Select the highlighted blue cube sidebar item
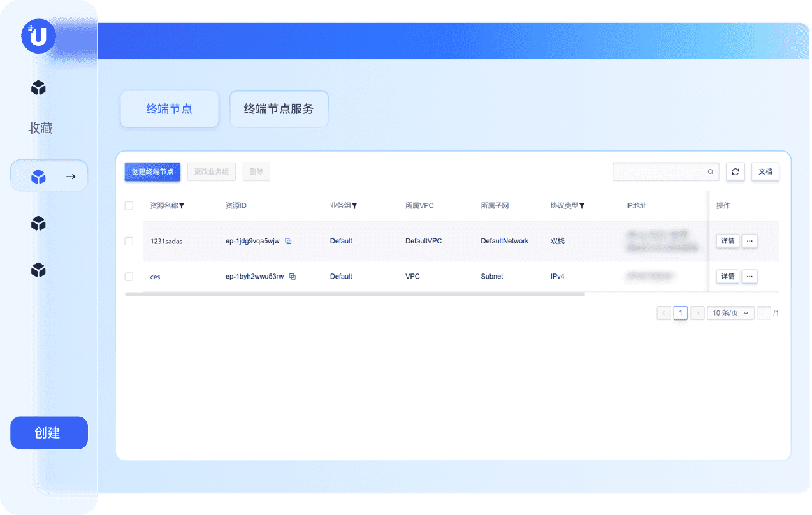The width and height of the screenshot is (812, 515). pos(38,177)
